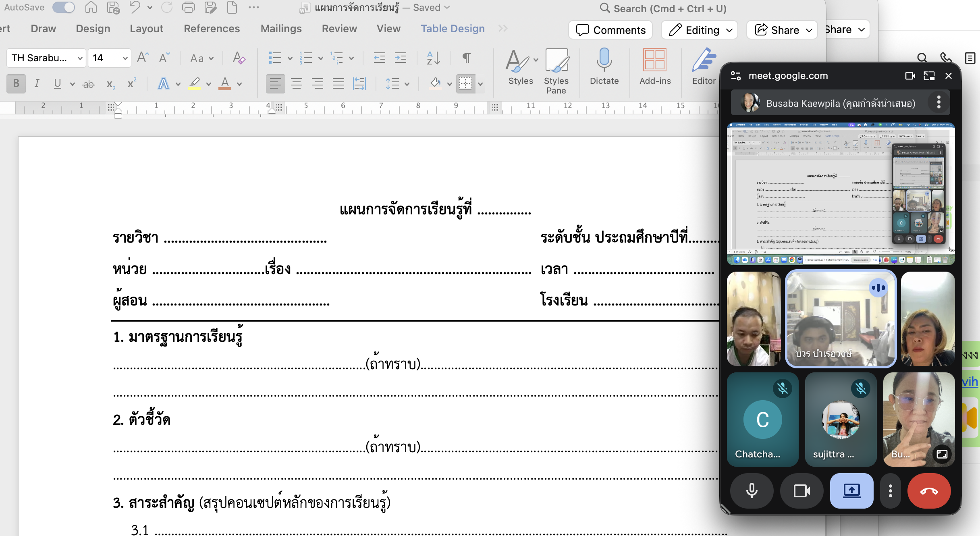Expand borders options arrow
This screenshot has width=980, height=536.
tap(480, 84)
